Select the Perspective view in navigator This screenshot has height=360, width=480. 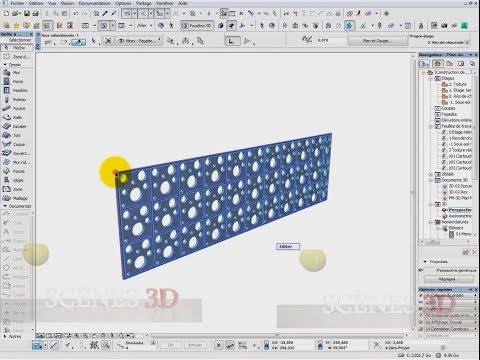(x=457, y=210)
